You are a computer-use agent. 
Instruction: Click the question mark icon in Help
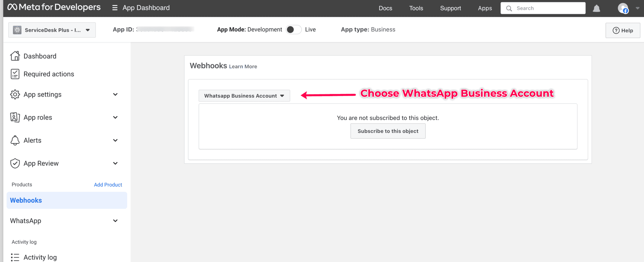pyautogui.click(x=616, y=30)
